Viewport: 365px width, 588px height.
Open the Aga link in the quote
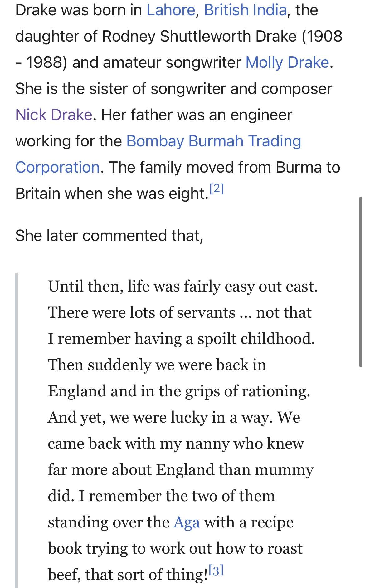click(x=187, y=522)
